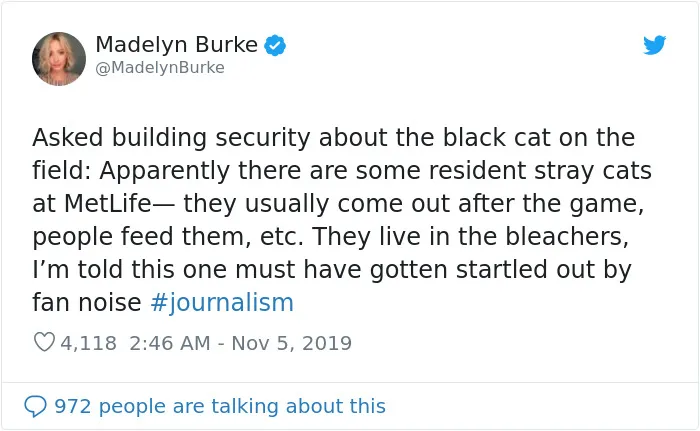Open the Madelyn Burke display name
This screenshot has height=431, width=700.
click(x=176, y=45)
